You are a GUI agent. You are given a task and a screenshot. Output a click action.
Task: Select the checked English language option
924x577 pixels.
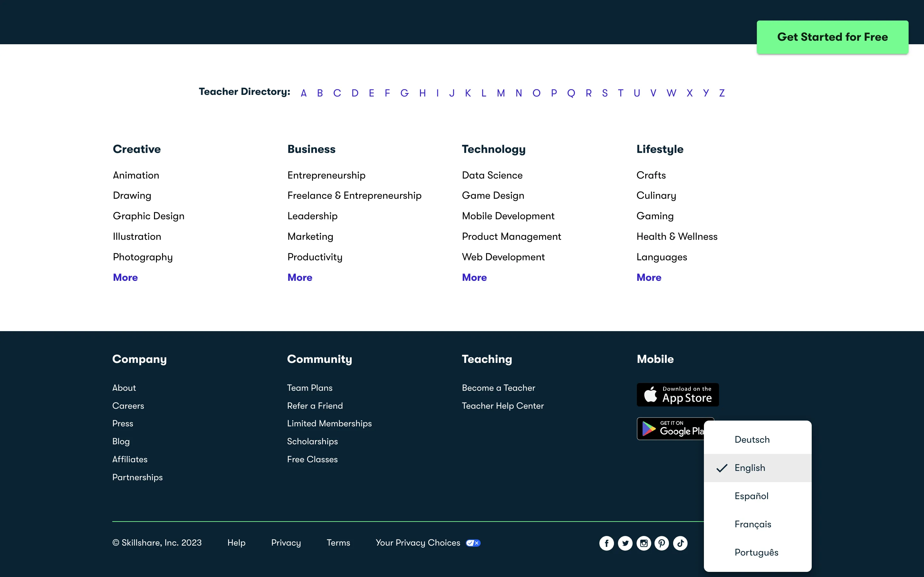coord(749,468)
